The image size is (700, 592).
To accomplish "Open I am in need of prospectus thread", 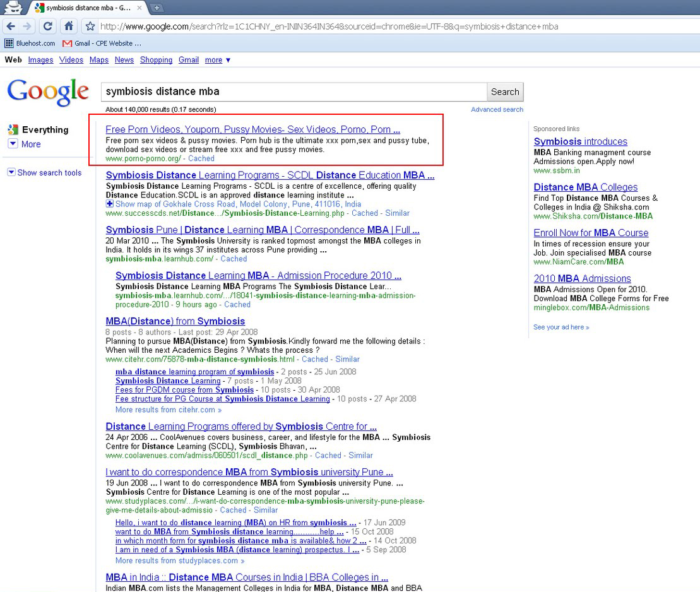I will pyautogui.click(x=237, y=550).
